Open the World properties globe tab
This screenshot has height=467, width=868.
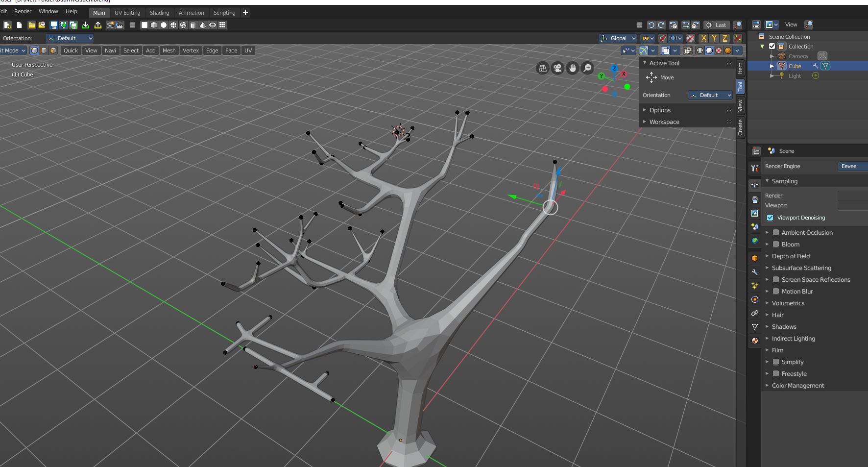pos(755,241)
